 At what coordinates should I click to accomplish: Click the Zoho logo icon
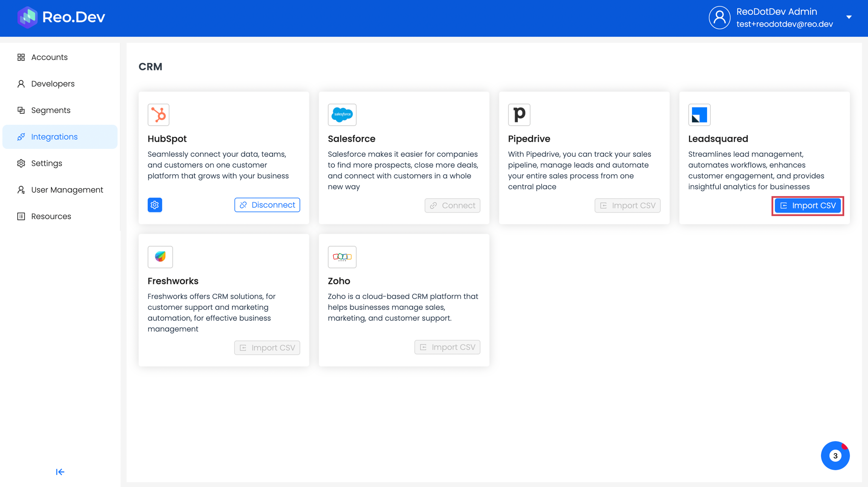pyautogui.click(x=342, y=257)
